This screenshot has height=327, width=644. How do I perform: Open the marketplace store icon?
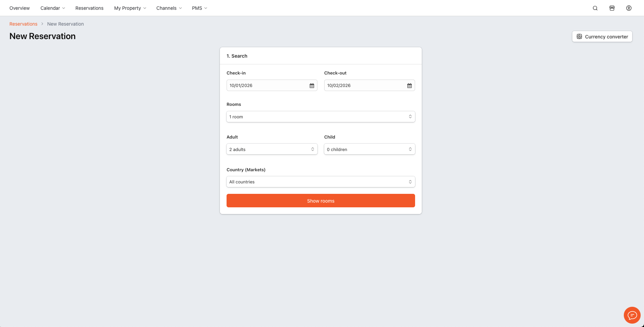pos(612,8)
